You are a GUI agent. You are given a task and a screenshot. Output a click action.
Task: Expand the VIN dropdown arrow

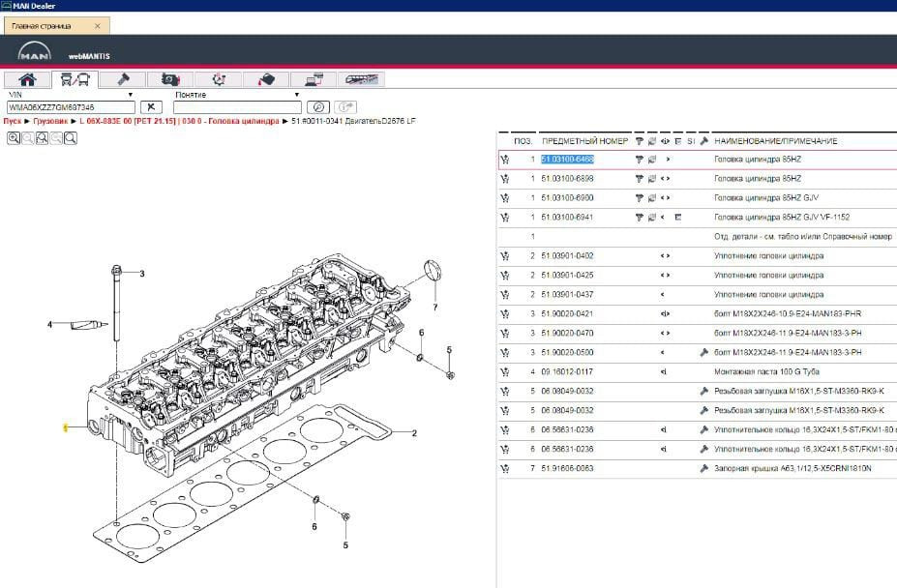(131, 95)
